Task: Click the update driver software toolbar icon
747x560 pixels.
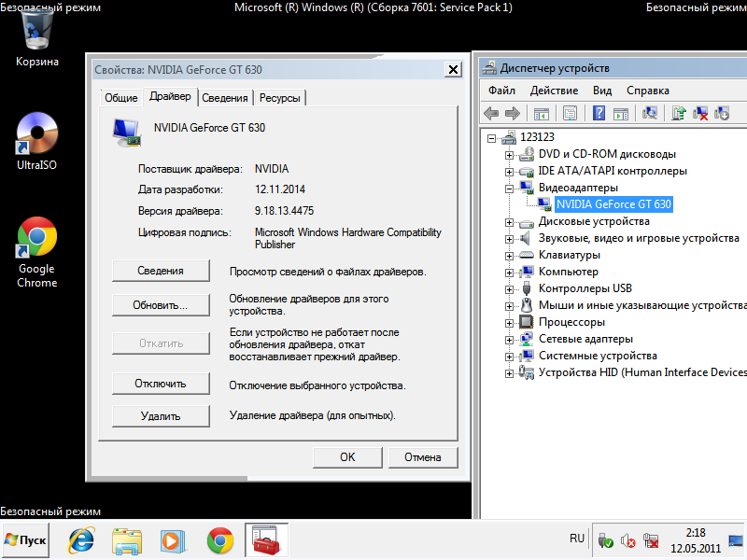Action: (678, 113)
